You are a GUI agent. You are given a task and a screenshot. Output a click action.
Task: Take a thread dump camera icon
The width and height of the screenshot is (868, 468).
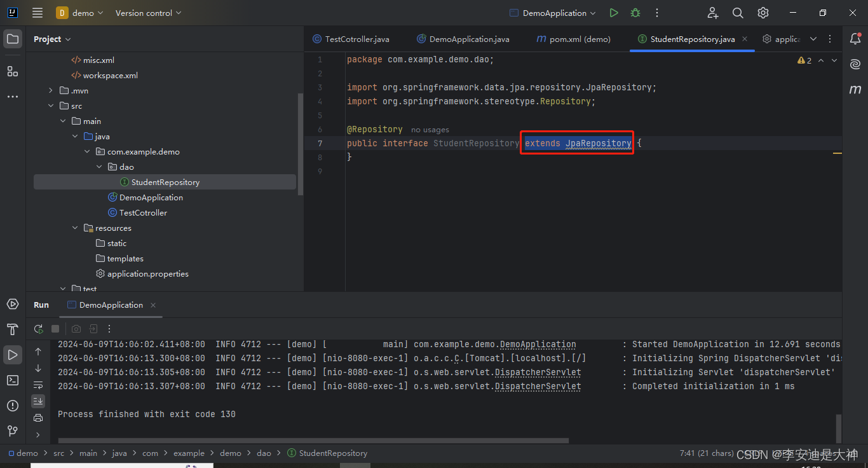point(76,329)
